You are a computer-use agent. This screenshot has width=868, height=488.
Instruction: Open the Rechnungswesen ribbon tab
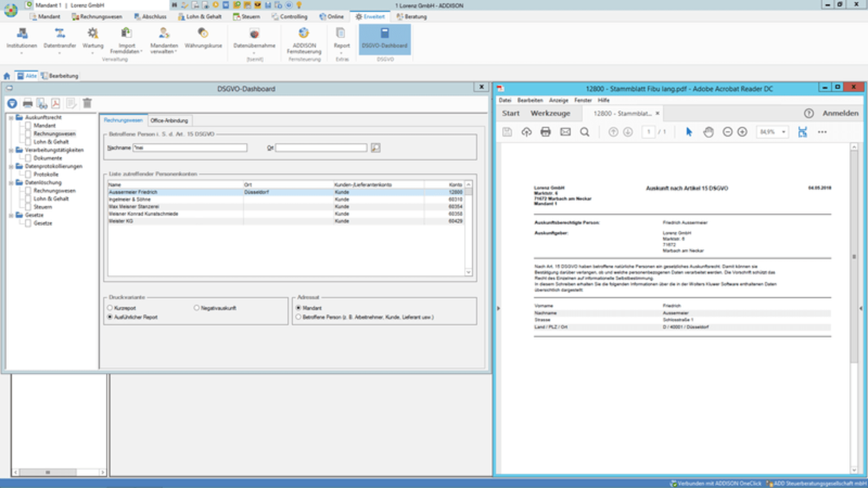[97, 17]
